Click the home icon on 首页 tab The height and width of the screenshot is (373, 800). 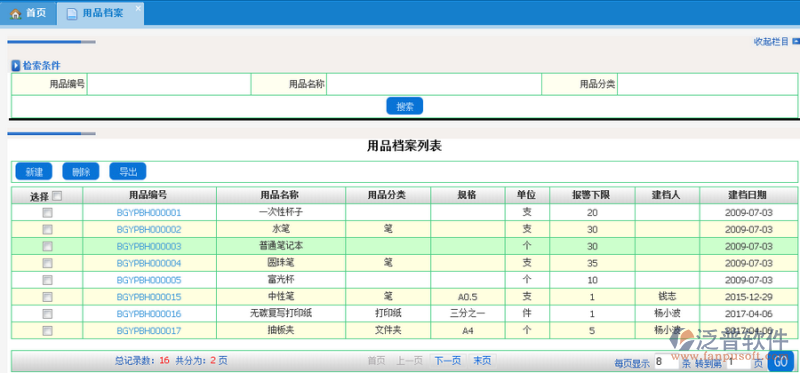click(15, 14)
